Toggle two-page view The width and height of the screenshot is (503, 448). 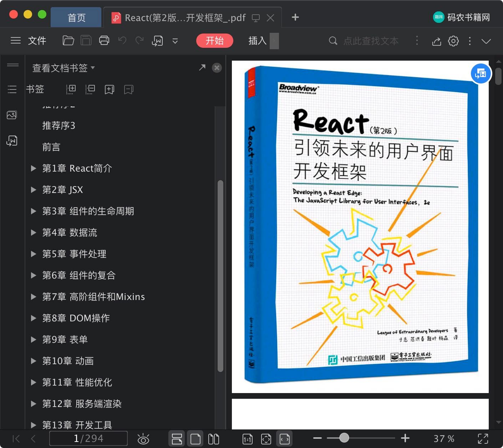click(214, 439)
